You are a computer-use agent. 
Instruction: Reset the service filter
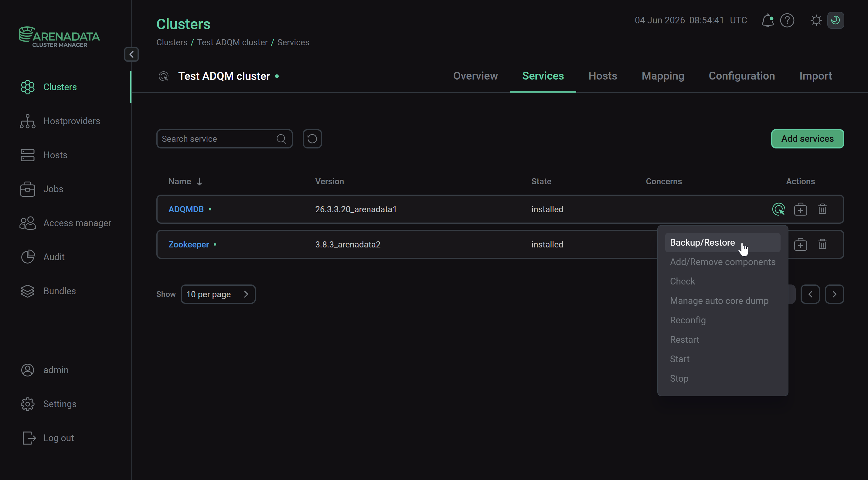(x=312, y=139)
